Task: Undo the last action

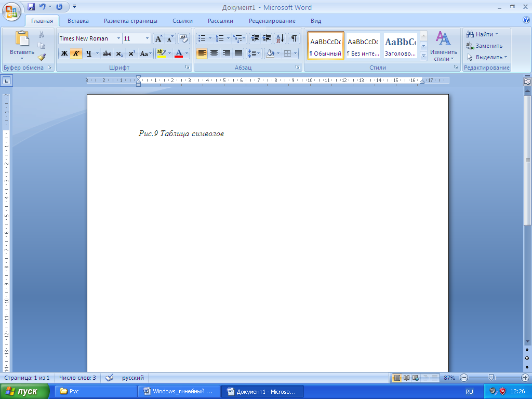Action: click(x=43, y=7)
